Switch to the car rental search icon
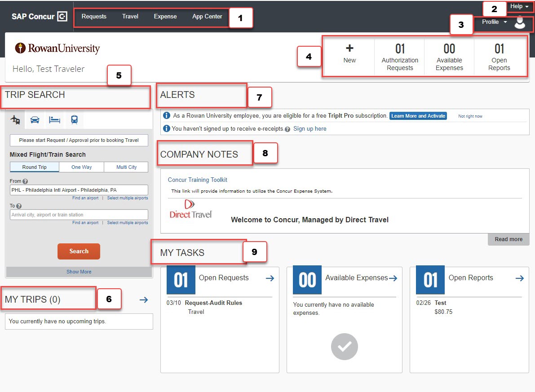 (35, 120)
